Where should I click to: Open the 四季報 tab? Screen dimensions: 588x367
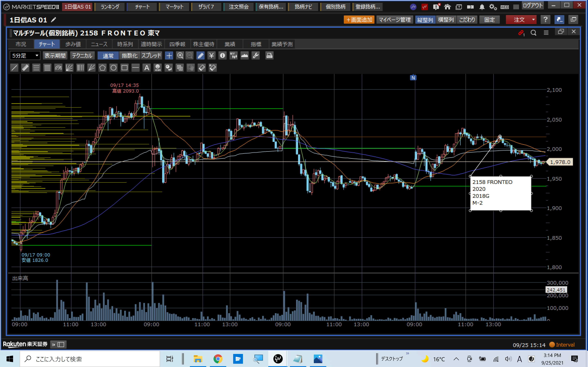(177, 44)
